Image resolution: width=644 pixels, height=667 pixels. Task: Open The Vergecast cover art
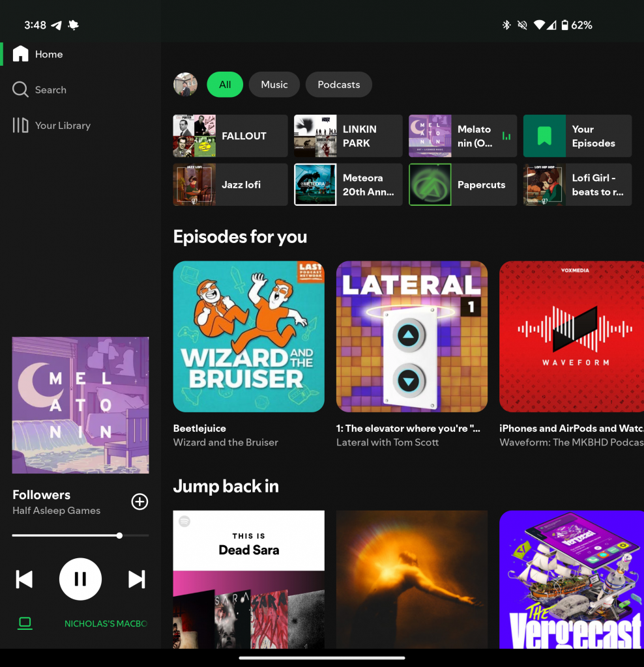click(x=572, y=579)
